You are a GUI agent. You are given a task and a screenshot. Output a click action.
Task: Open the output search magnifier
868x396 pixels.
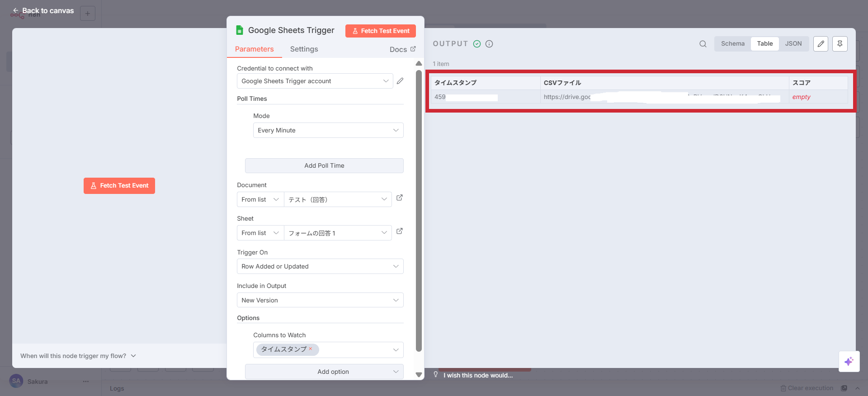tap(703, 44)
